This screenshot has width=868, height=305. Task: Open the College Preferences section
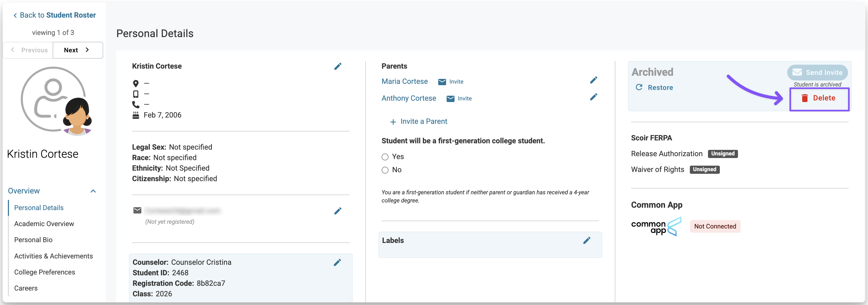pyautogui.click(x=44, y=272)
